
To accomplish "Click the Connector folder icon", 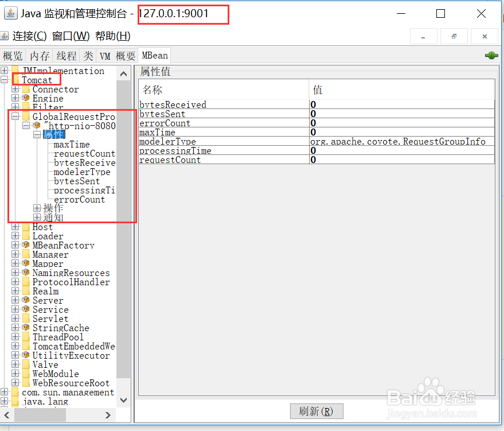I will (x=26, y=89).
